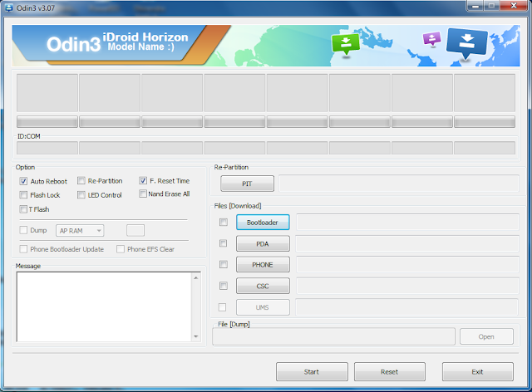The height and width of the screenshot is (392, 532).
Task: Click the Reset button
Action: pyautogui.click(x=390, y=372)
